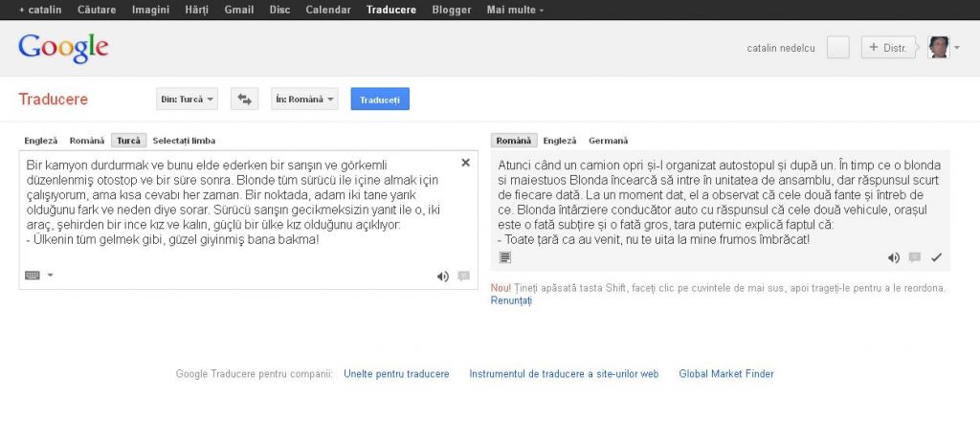980x443 pixels.
Task: Open the account arrow beside profile photo
Action: coord(957,48)
